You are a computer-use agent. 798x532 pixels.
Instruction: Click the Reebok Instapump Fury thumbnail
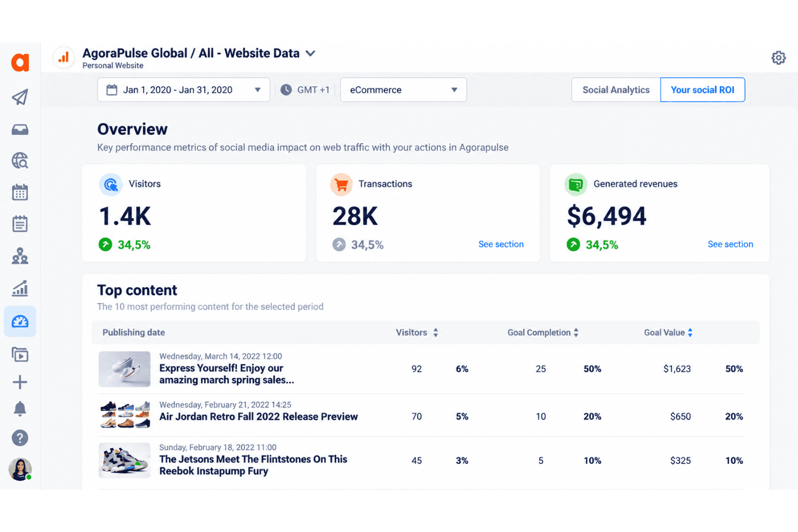tap(125, 460)
